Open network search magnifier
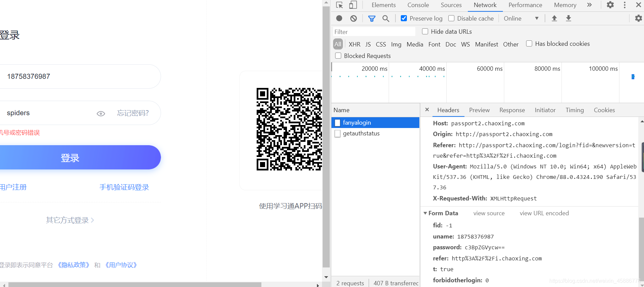The height and width of the screenshot is (287, 644). coord(386,19)
